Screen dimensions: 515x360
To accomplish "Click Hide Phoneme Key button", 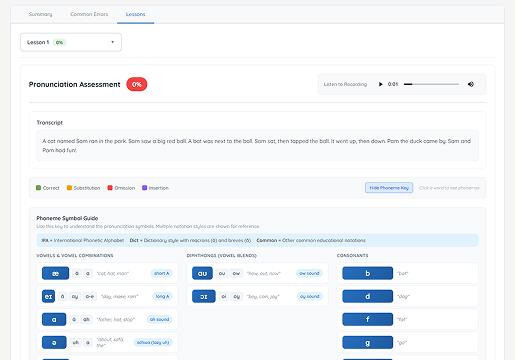I will (x=389, y=188).
